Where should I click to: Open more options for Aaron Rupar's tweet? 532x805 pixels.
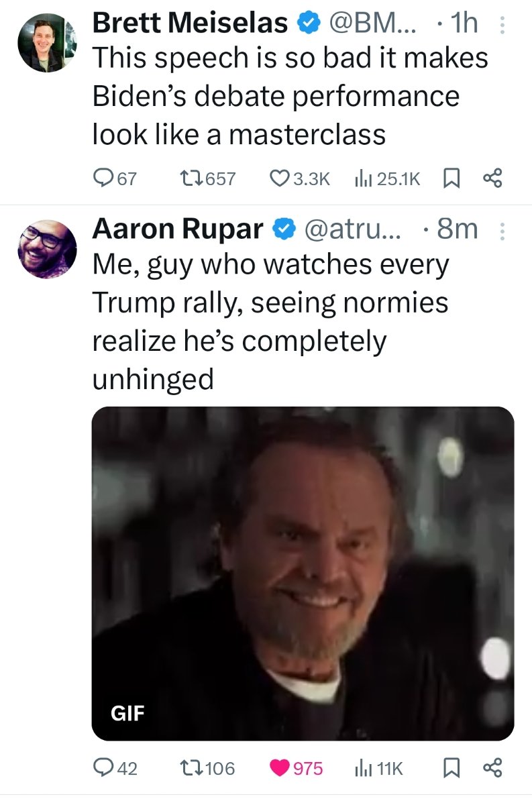click(500, 231)
